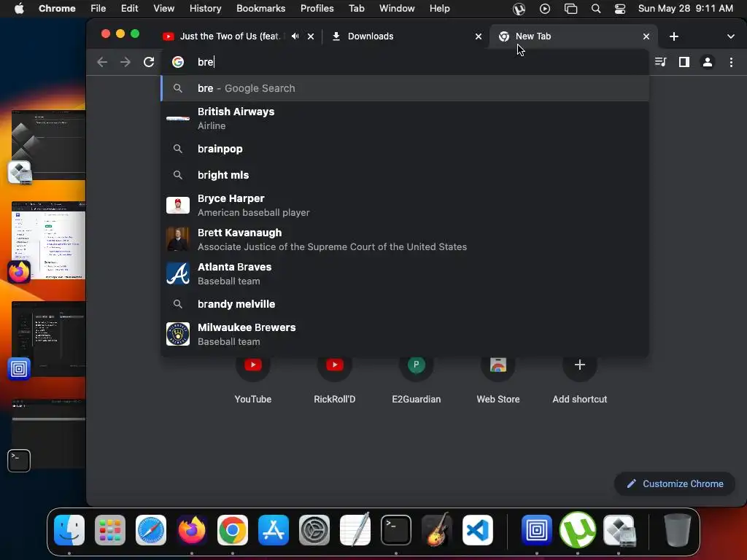Open the YouTube shortcut tile
747x560 pixels.
pos(253,380)
